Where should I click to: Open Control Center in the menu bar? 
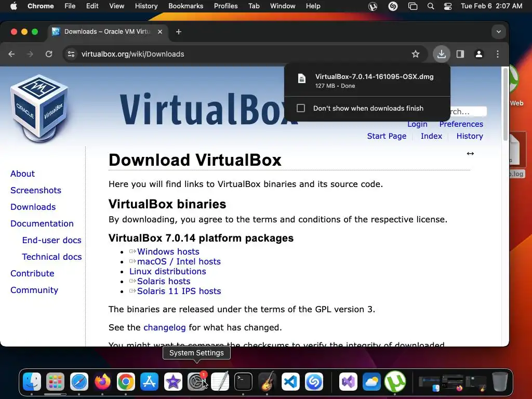447,6
